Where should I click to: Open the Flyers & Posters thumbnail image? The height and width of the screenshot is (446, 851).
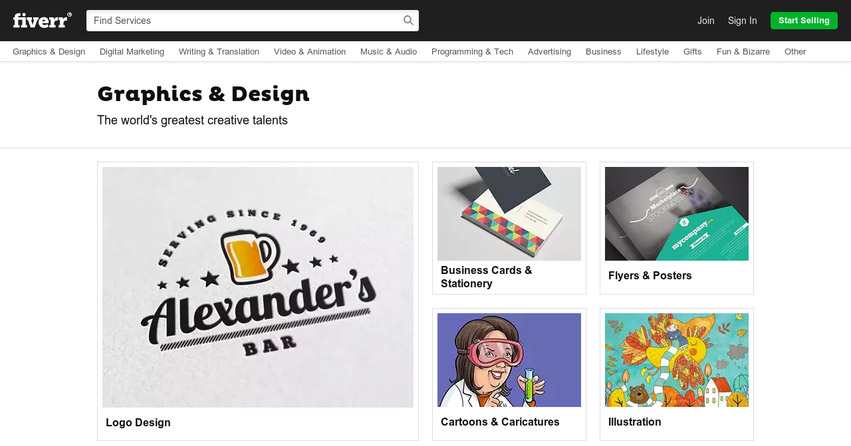click(x=677, y=214)
